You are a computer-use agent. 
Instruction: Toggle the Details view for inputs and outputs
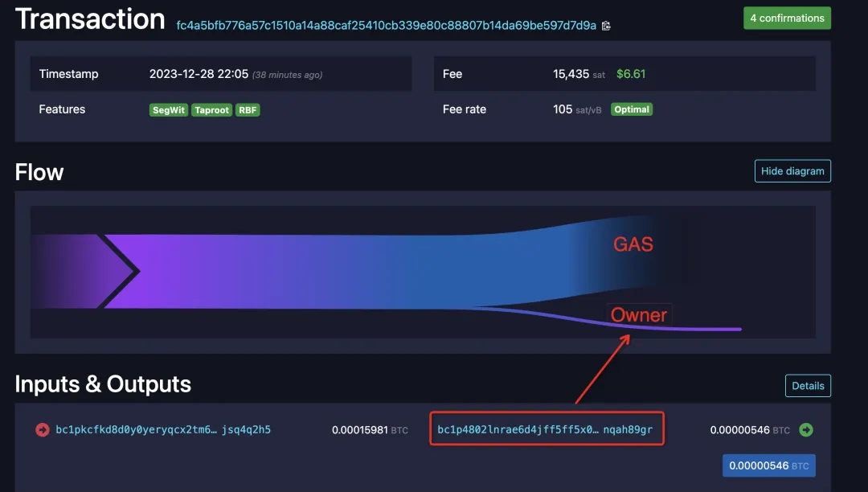pyautogui.click(x=808, y=386)
